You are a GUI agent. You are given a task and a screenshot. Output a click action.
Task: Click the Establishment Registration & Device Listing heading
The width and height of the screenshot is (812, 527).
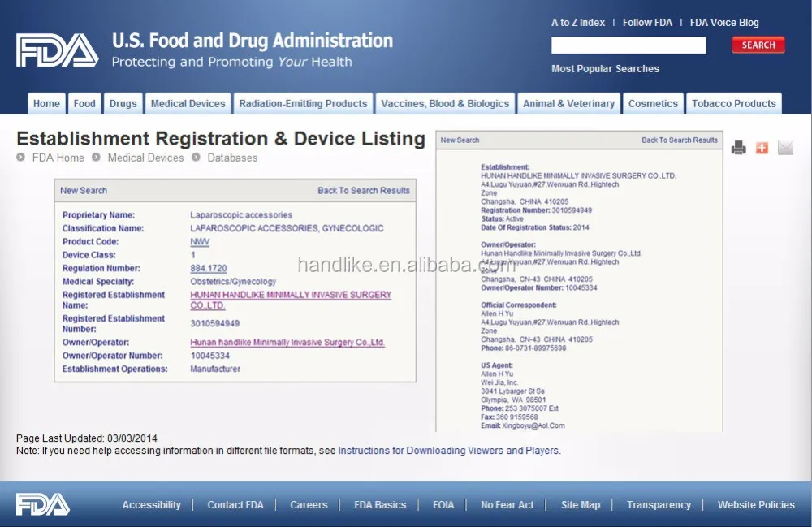click(221, 139)
